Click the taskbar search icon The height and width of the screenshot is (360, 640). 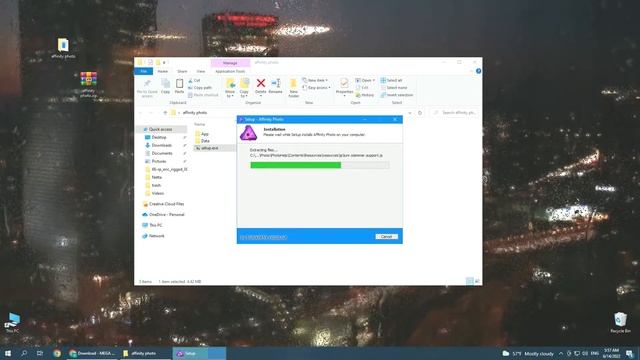coord(24,353)
